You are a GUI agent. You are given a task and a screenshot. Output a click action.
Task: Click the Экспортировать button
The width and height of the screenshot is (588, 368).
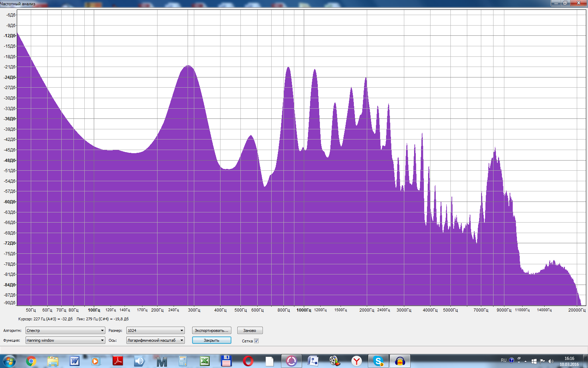click(x=211, y=330)
